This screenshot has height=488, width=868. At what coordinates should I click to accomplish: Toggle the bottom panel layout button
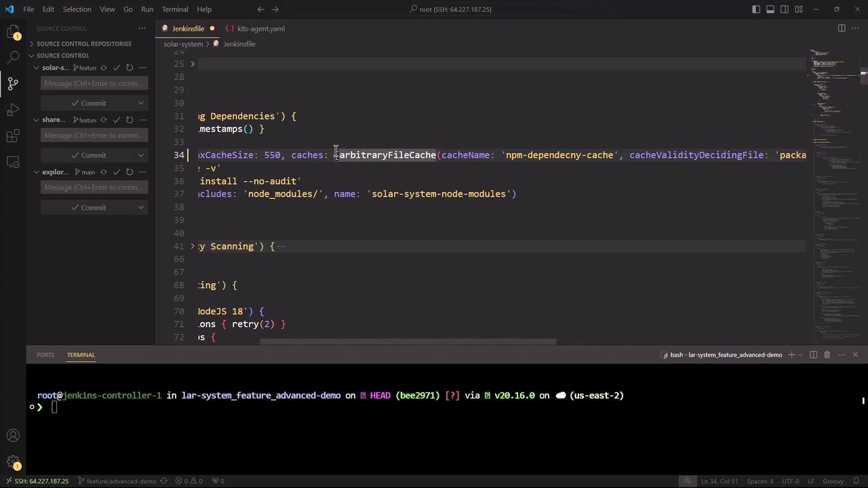[770, 9]
